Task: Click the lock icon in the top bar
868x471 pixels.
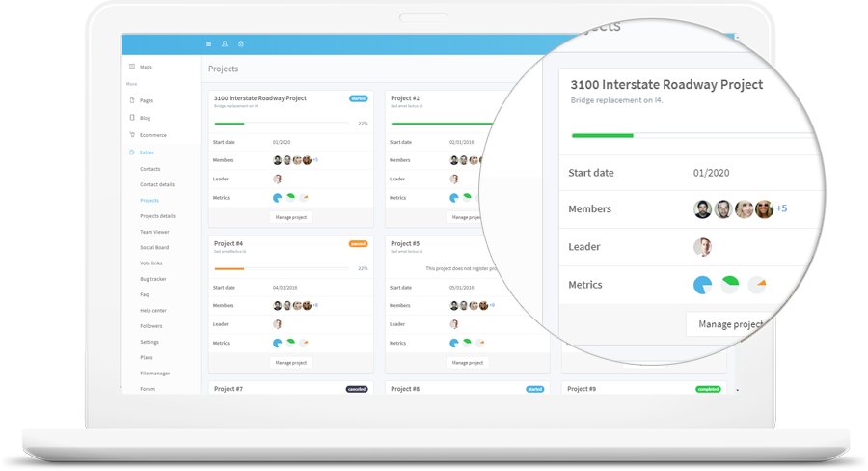Action: click(241, 43)
